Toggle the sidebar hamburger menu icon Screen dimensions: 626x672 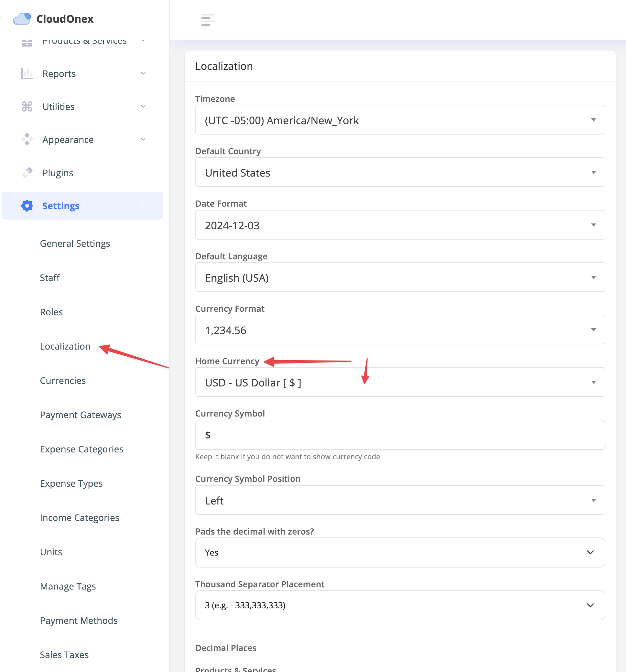[208, 20]
